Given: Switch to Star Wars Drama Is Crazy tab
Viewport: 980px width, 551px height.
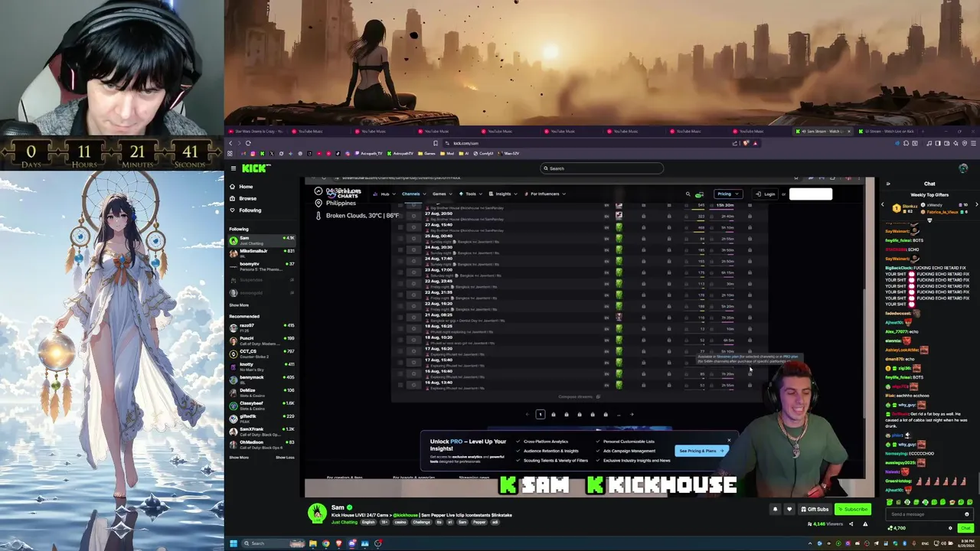Looking at the screenshot, I should (x=257, y=131).
